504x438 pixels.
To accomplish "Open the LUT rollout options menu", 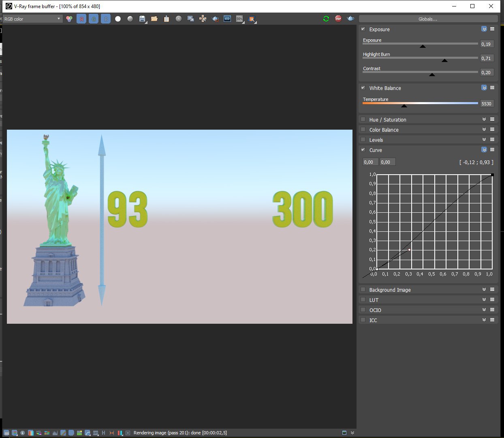I will click(492, 300).
